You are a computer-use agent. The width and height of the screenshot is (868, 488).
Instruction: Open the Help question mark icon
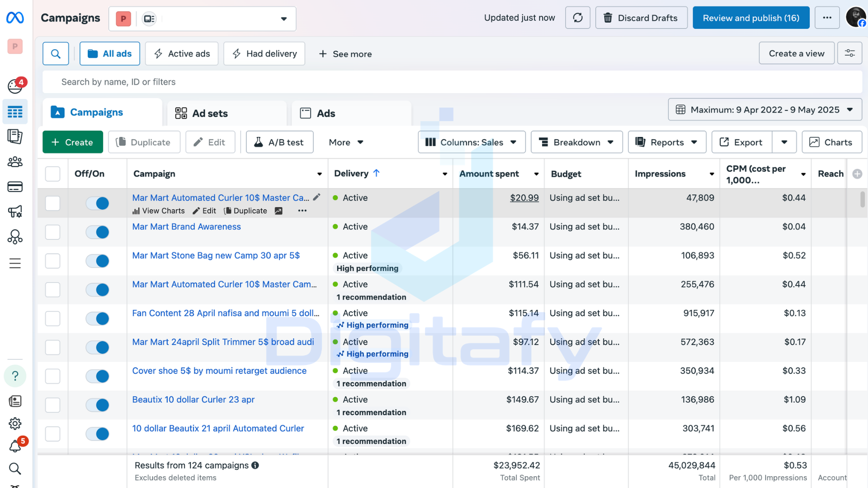coord(15,376)
